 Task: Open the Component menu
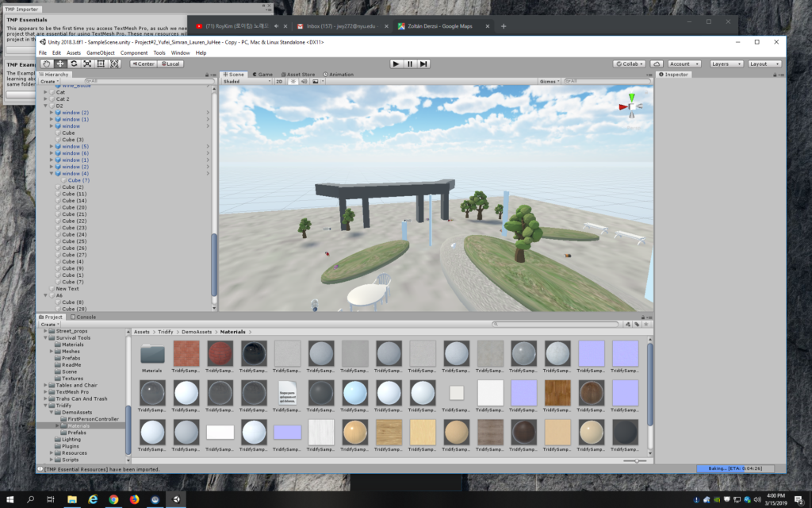tap(134, 53)
